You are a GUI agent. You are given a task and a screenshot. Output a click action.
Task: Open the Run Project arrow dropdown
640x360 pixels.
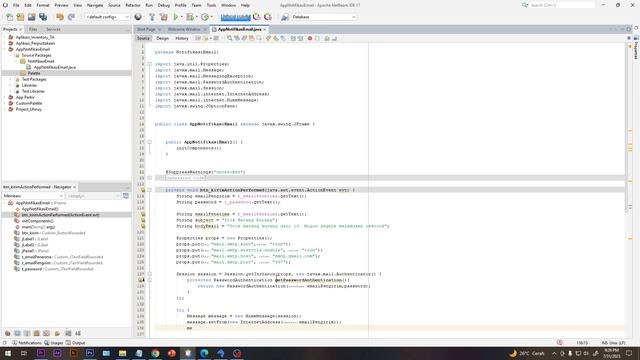(181, 17)
